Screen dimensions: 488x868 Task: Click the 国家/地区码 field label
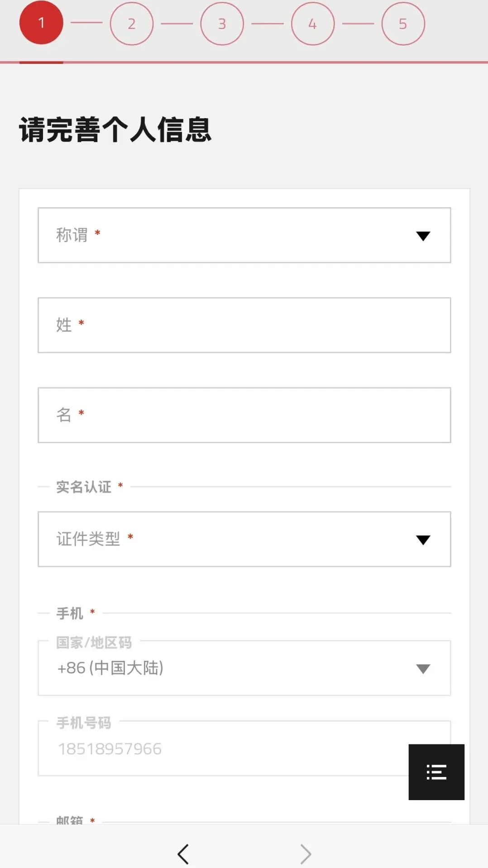pos(94,642)
